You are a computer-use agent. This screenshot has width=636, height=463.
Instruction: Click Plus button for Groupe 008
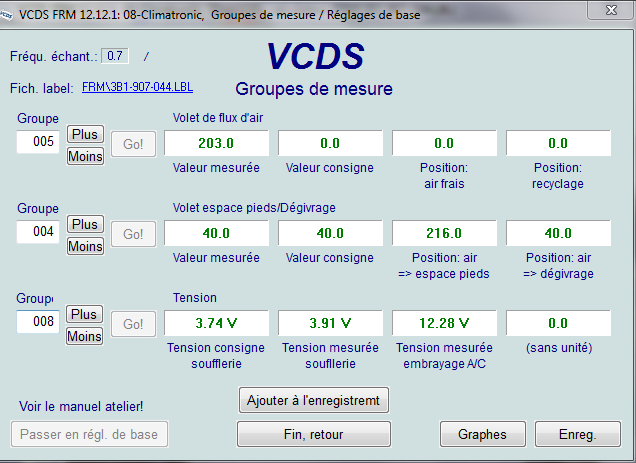(x=84, y=314)
